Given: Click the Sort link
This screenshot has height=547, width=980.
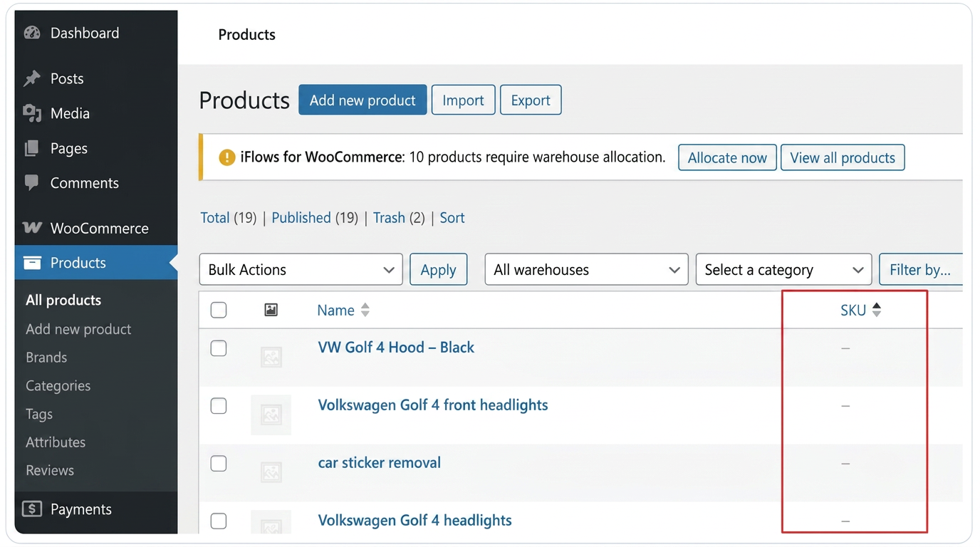Looking at the screenshot, I should pos(452,218).
